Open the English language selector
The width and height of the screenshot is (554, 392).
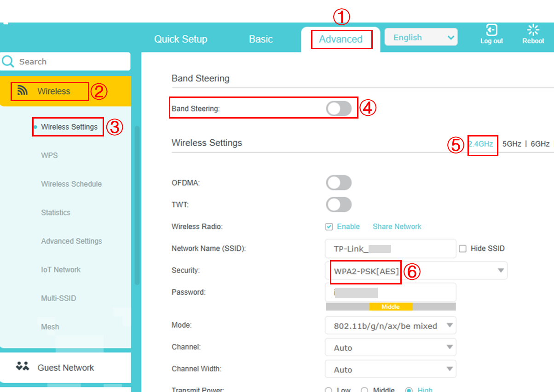pyautogui.click(x=421, y=37)
